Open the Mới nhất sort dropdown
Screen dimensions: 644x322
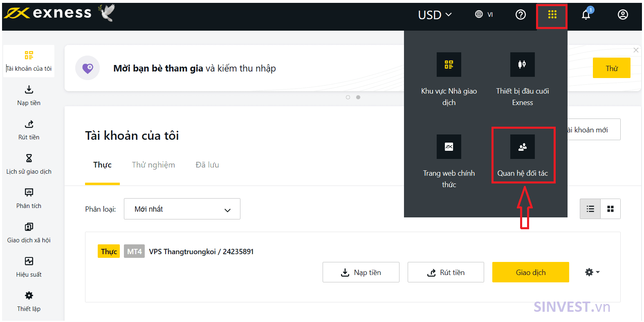click(182, 209)
